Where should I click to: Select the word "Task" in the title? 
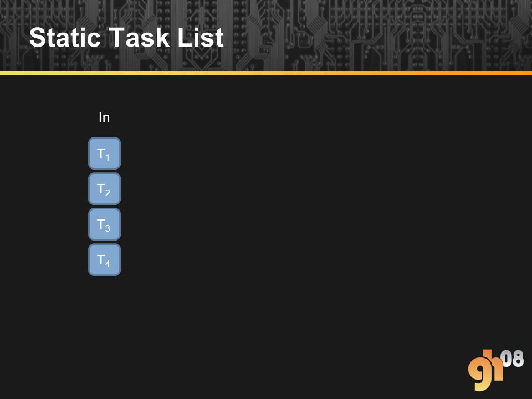pyautogui.click(x=140, y=37)
